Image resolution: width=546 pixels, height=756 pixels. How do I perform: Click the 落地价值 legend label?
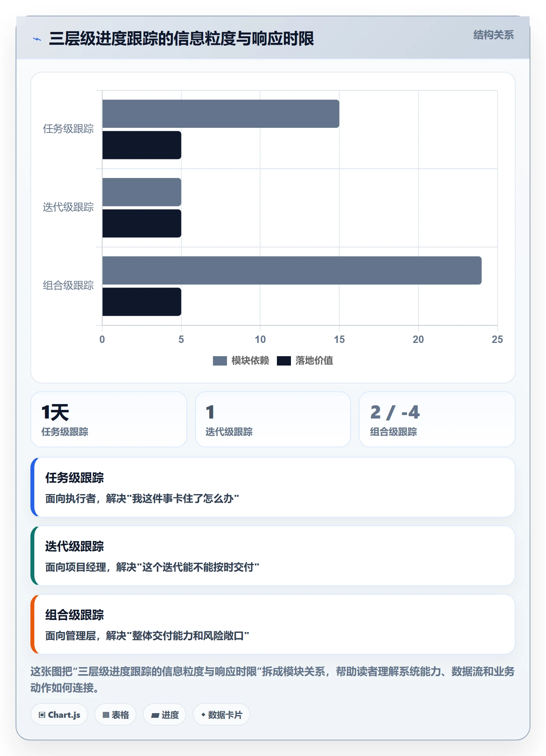[x=314, y=361]
